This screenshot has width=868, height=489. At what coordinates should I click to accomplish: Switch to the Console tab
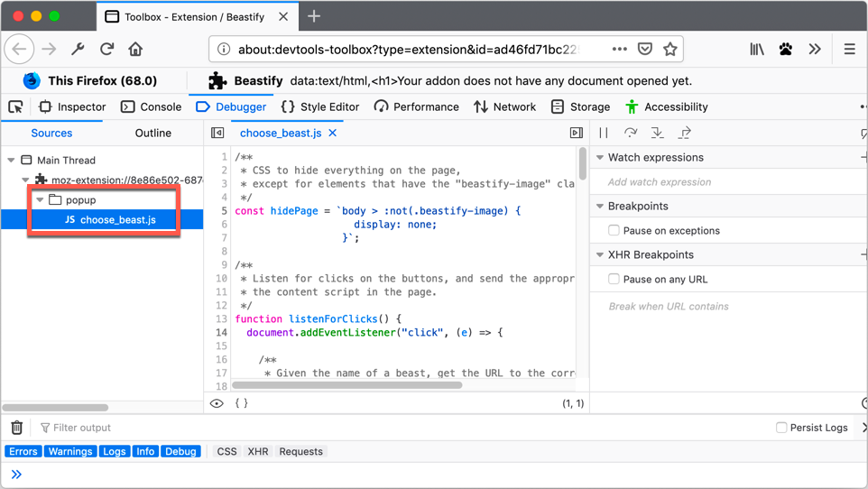coord(151,106)
